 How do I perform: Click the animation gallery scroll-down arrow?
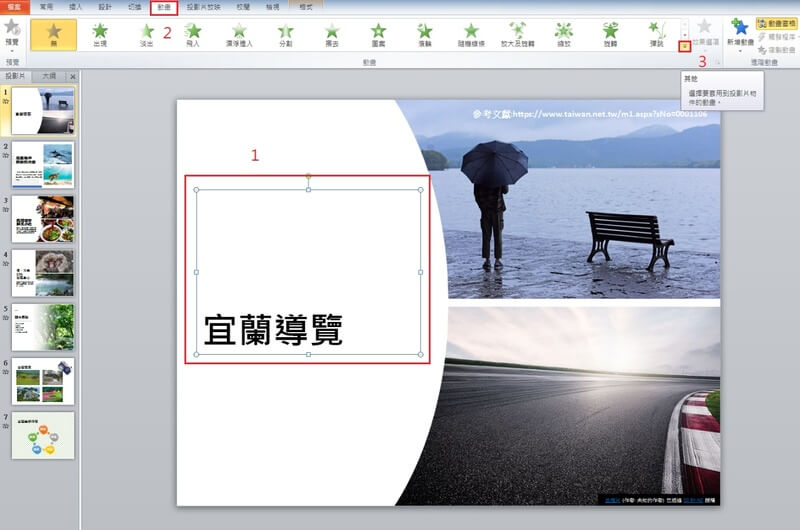(685, 35)
